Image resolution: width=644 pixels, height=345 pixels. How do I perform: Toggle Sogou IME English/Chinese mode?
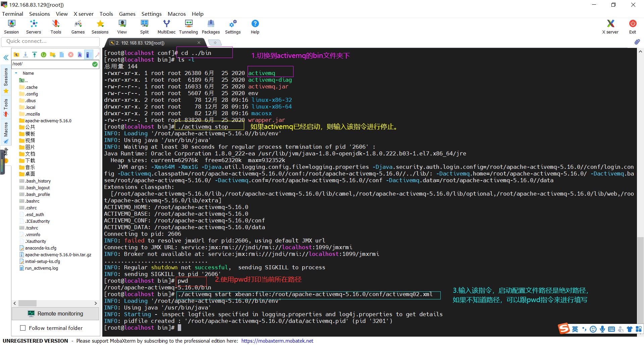point(575,329)
